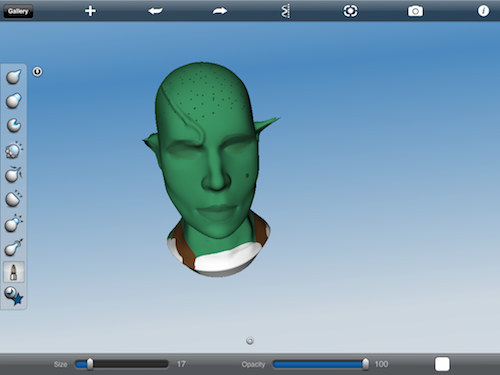The width and height of the screenshot is (500, 375).
Task: Select the notch carve sculpt tool
Action: (x=14, y=125)
